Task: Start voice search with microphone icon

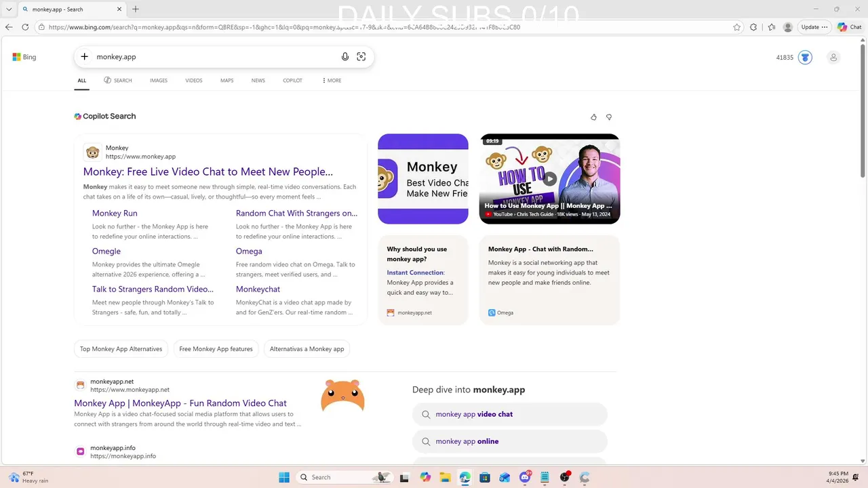Action: pos(345,57)
